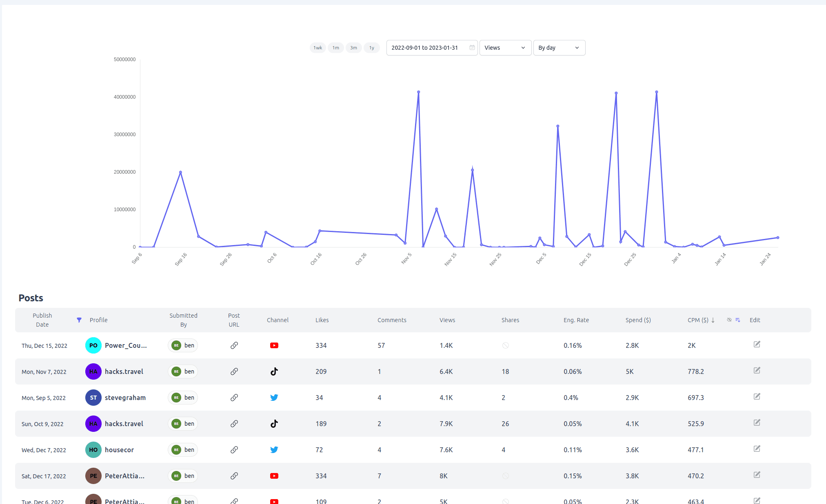Open post URL link for Power_Cou row
Screen dimensions: 826x504
[234, 345]
